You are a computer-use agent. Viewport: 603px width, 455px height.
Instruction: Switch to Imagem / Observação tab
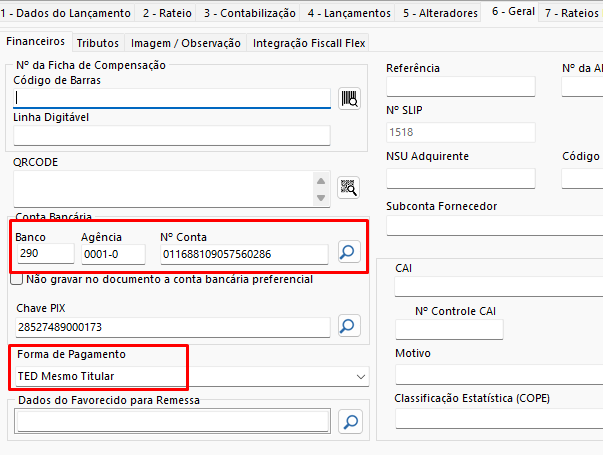(x=185, y=43)
